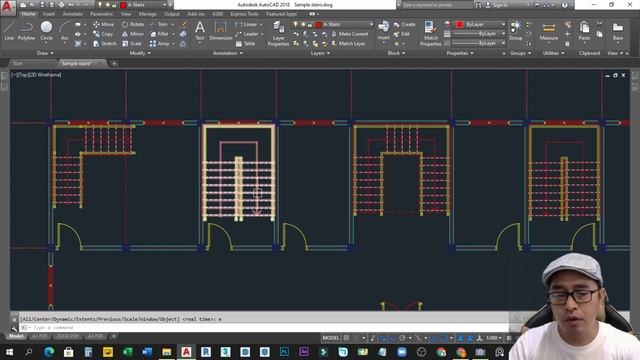
Task: Expand the Properties panel
Action: 460,53
